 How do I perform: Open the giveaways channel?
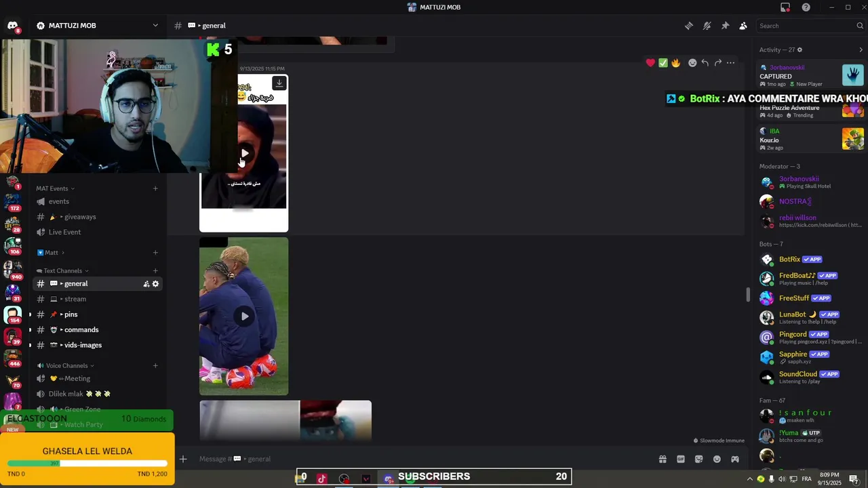98,217
